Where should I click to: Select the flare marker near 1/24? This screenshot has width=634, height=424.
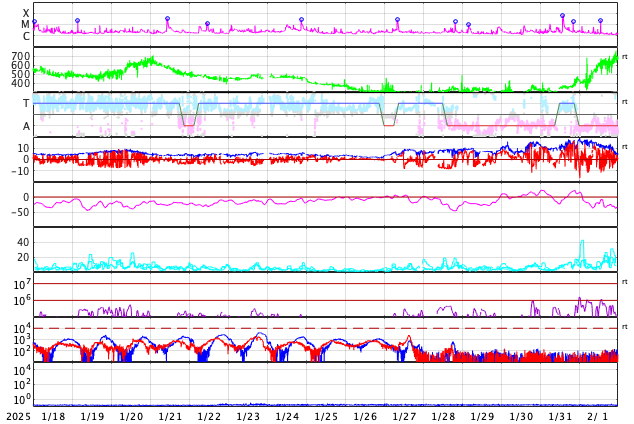click(x=301, y=19)
